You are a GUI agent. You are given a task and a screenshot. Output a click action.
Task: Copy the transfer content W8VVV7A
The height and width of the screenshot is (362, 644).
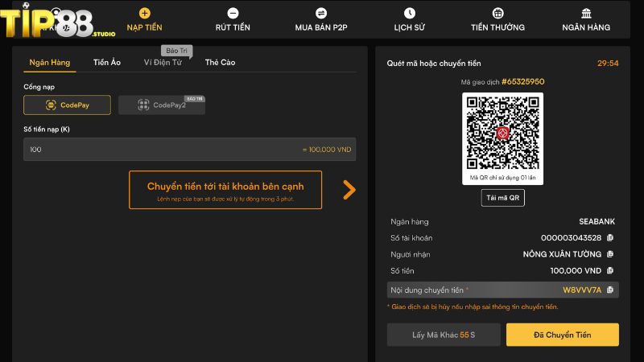[x=610, y=290]
